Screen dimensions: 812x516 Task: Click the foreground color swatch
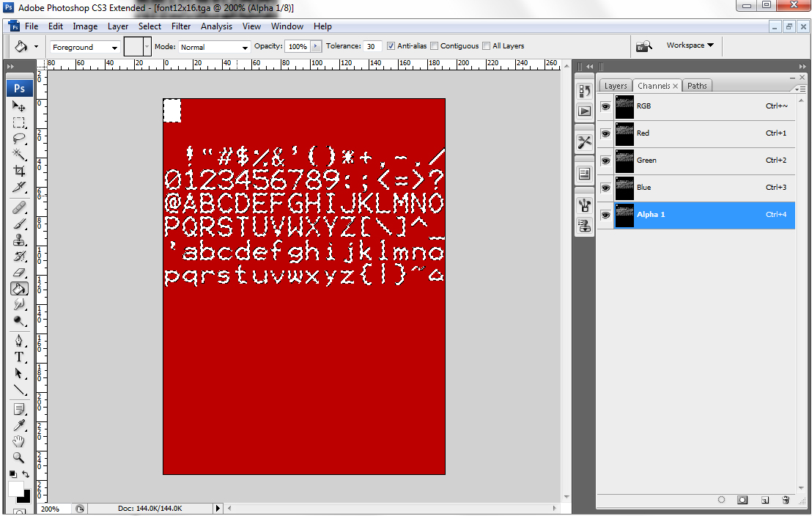point(15,489)
